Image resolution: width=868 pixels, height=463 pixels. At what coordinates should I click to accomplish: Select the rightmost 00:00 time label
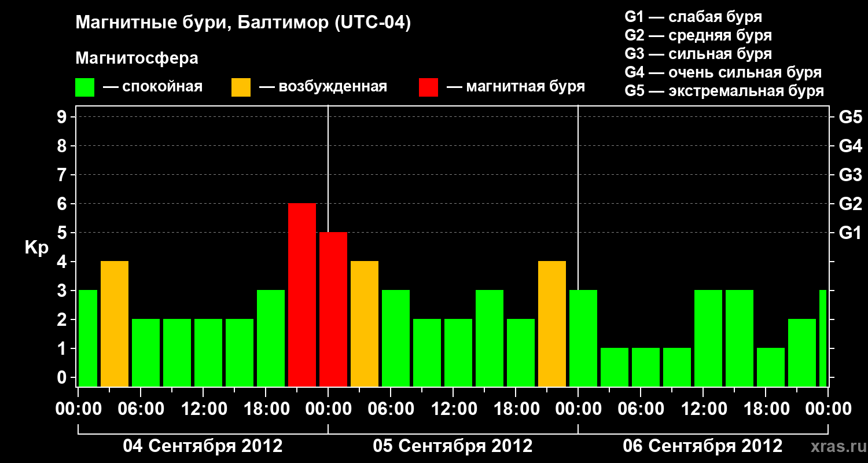tap(829, 409)
